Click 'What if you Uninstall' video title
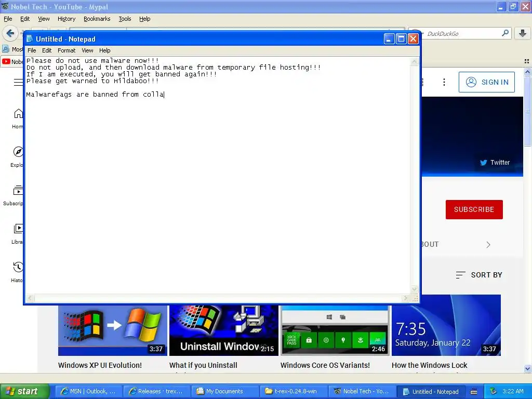Screen dimensions: 532x399 203,365
